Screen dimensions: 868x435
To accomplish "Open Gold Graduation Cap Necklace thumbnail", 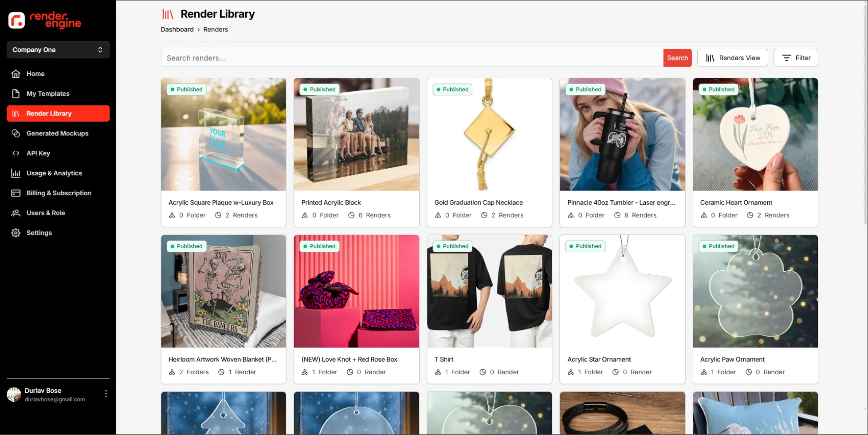I will pos(490,134).
